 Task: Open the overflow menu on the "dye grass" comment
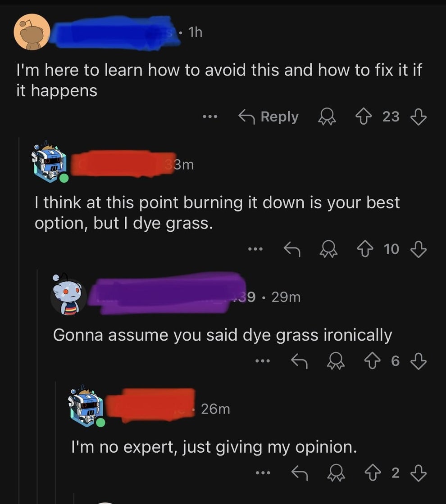(255, 249)
